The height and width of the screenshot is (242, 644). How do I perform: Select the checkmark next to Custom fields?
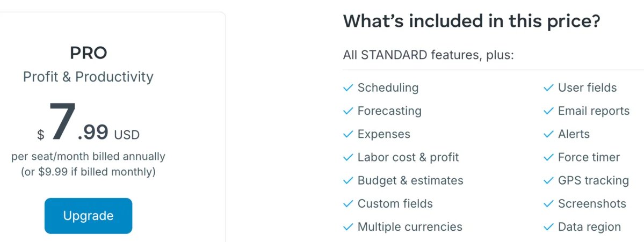coord(348,204)
